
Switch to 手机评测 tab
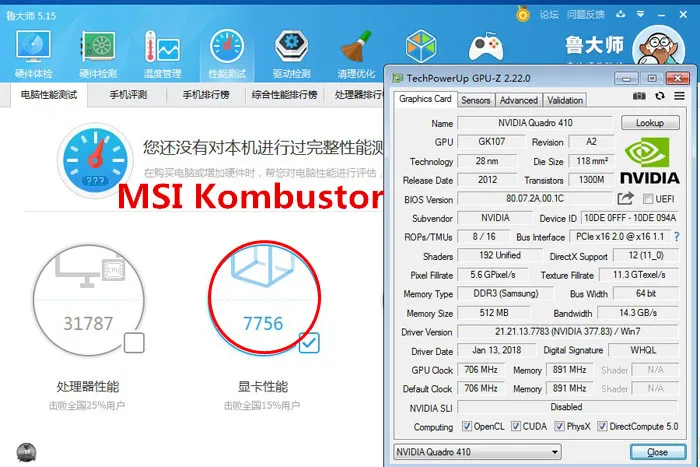(128, 95)
